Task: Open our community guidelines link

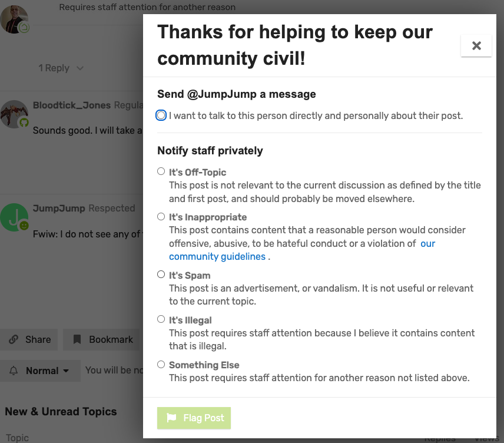Action: tap(217, 257)
